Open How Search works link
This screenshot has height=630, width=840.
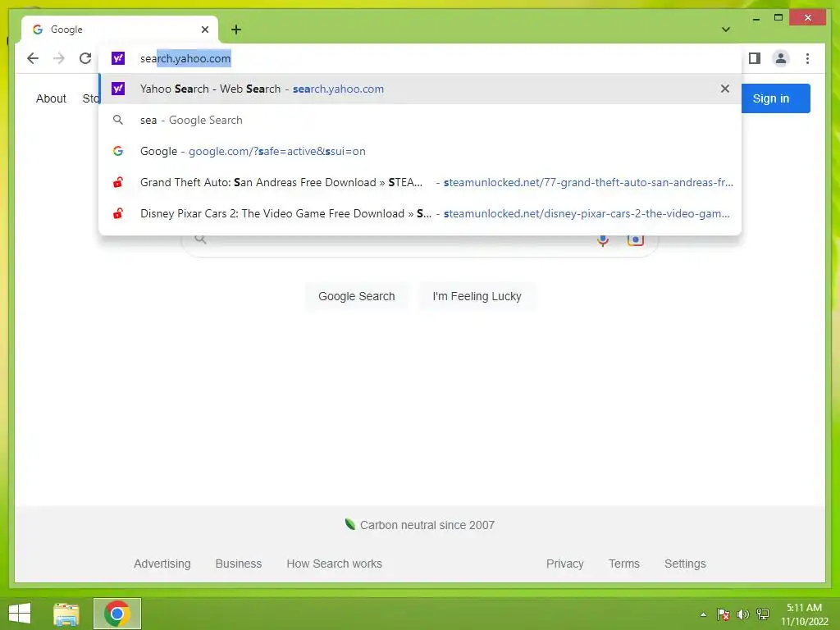point(335,564)
